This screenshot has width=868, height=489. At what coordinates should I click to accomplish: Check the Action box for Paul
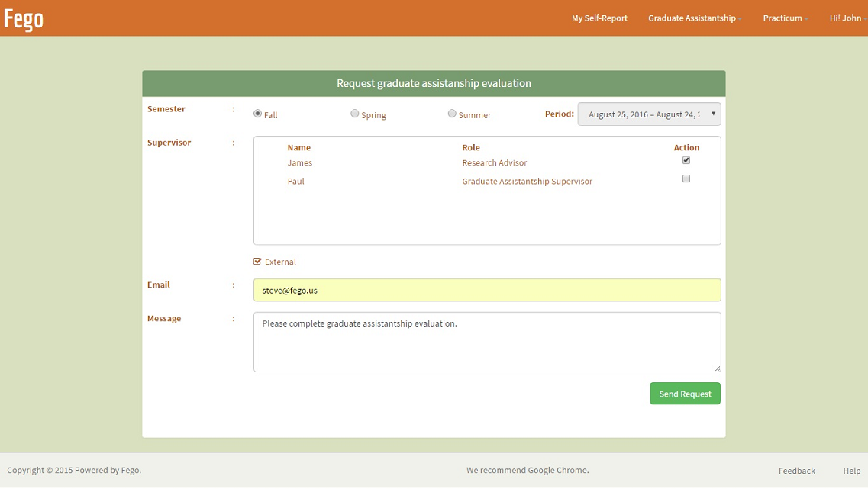(x=686, y=179)
